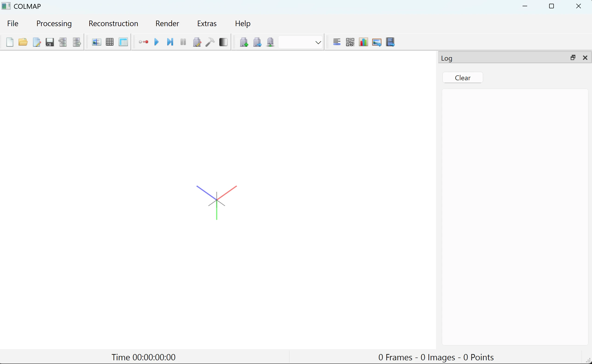Open dense reconstruction via the gradient square icon
This screenshot has height=364, width=592.
(x=223, y=42)
